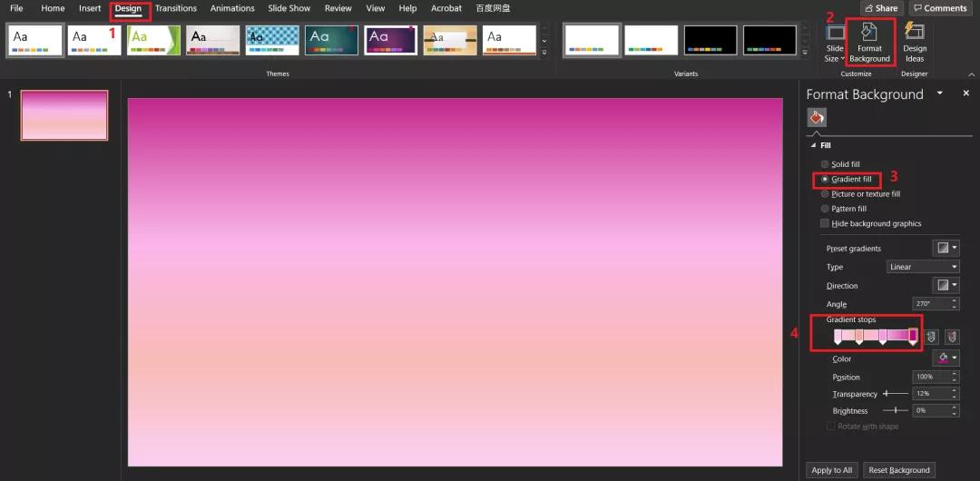
Task: Switch to the Animations tab
Action: [x=232, y=9]
